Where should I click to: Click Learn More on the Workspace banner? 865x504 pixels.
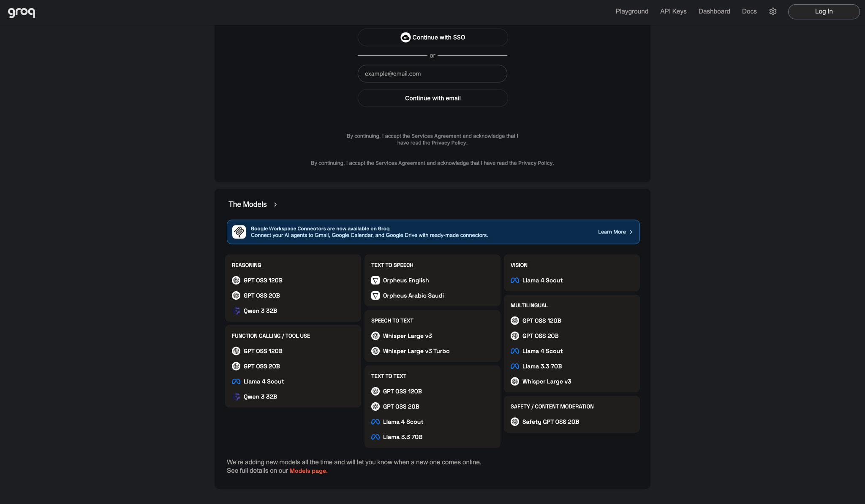click(x=612, y=232)
